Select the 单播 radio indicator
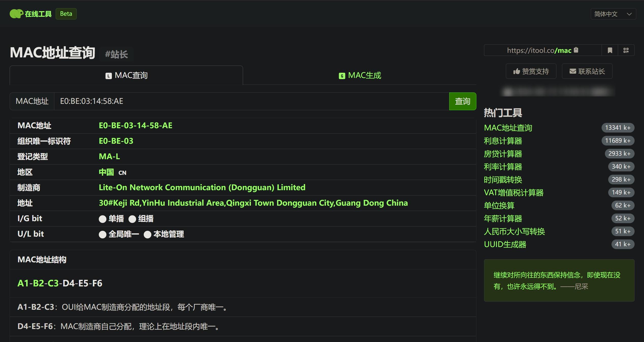This screenshot has width=644, height=342. [103, 219]
